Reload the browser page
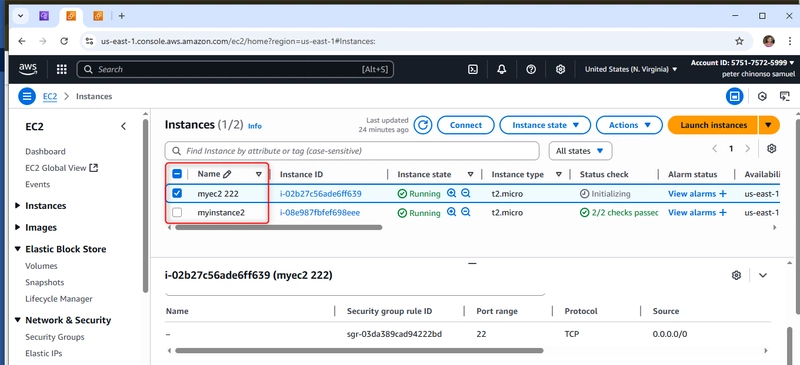 (64, 41)
